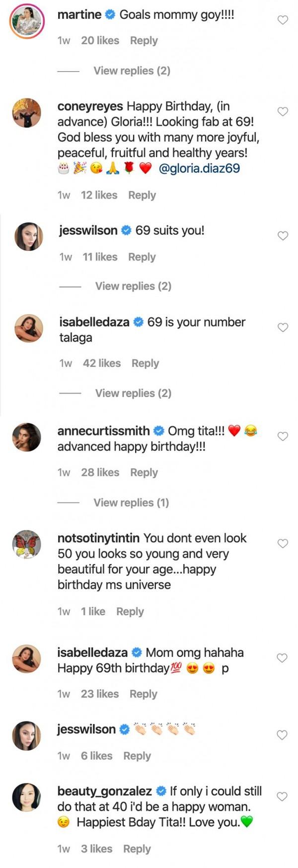Like martine's "Goals mommy goy" comment
298x868 pixels.
pos(283,20)
